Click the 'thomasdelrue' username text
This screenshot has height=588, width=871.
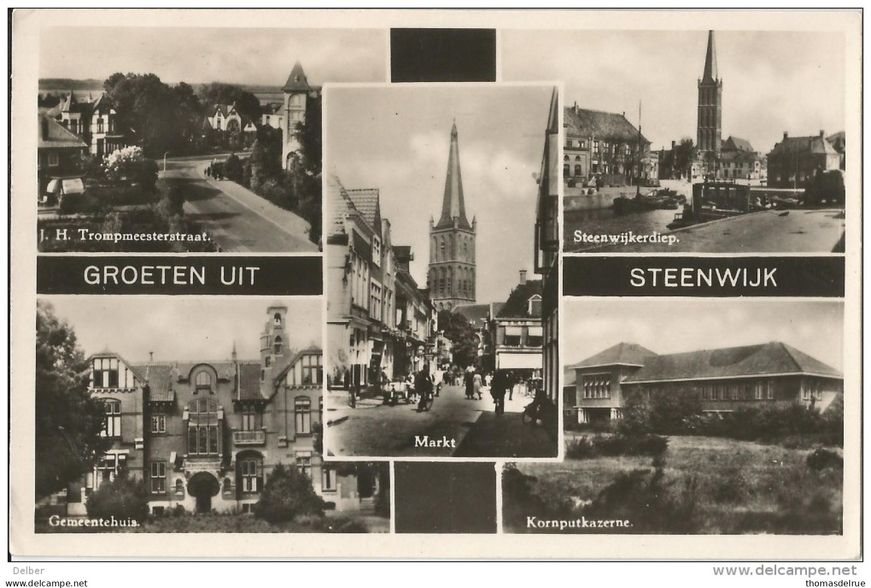pyautogui.click(x=836, y=583)
